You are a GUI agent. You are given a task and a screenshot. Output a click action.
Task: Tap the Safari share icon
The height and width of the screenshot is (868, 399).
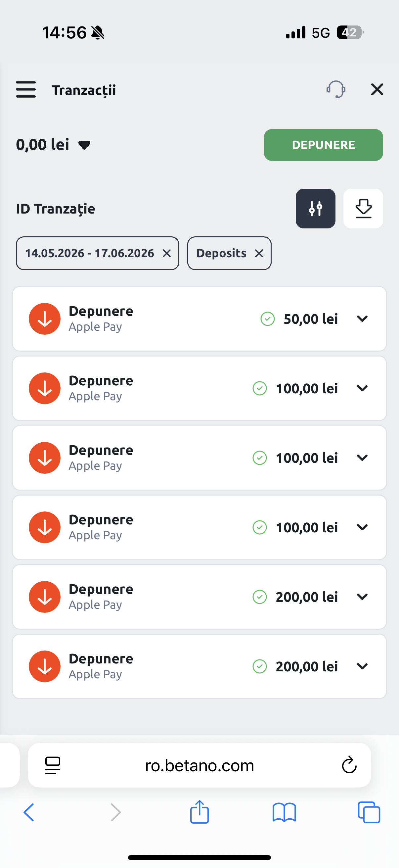[x=199, y=812]
